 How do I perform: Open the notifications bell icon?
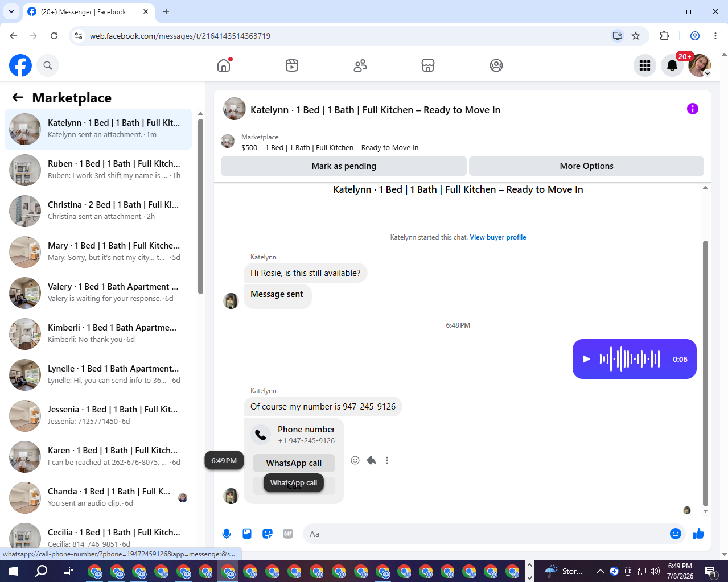point(672,65)
